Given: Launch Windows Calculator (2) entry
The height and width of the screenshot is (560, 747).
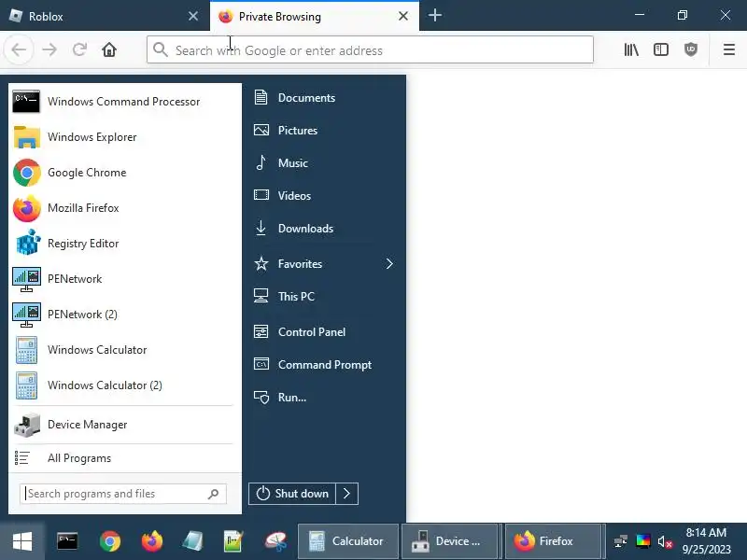Looking at the screenshot, I should [x=125, y=385].
